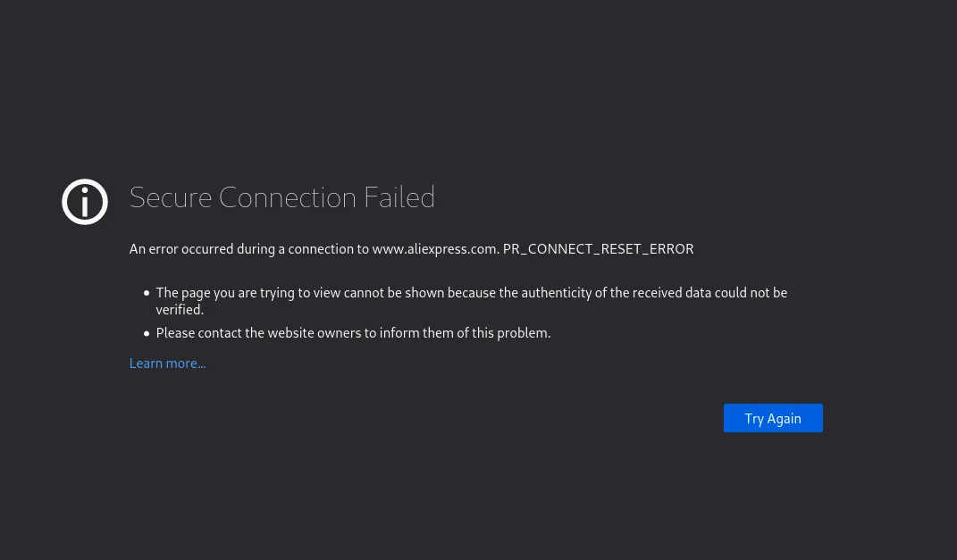Image resolution: width=957 pixels, height=560 pixels.
Task: Click the word 'Connection' in the heading
Action: 288,197
